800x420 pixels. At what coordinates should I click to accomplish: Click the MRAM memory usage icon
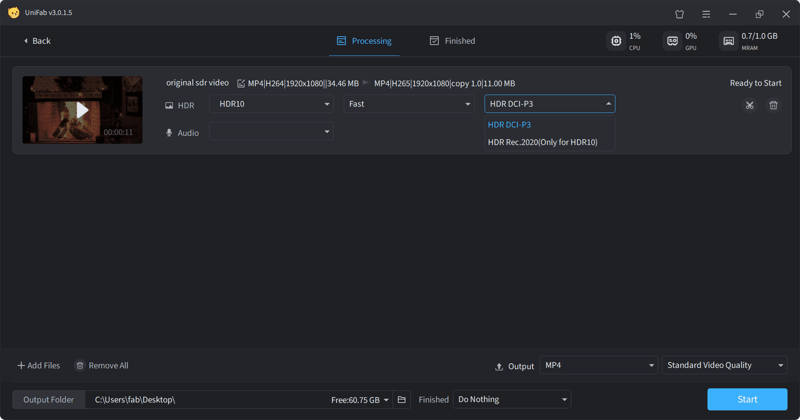(728, 41)
